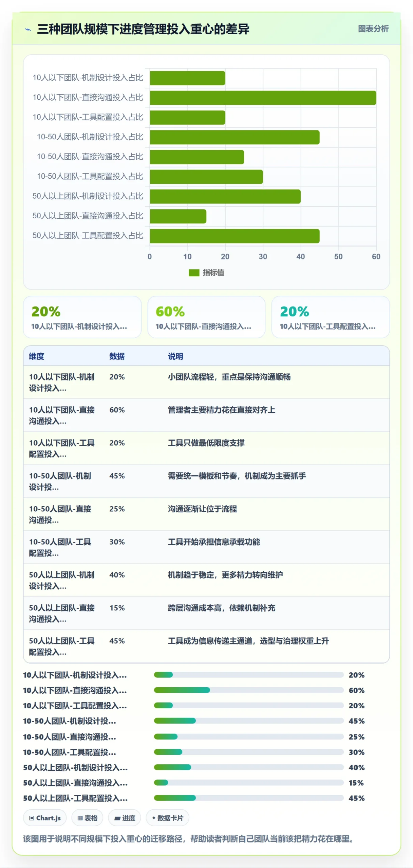Viewport: 413px width, 868px height.
Task: Select the 进度 tag
Action: (x=124, y=818)
